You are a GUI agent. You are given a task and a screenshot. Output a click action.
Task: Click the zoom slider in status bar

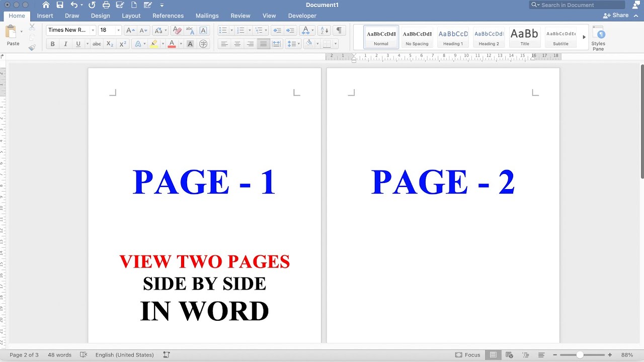tap(581, 355)
